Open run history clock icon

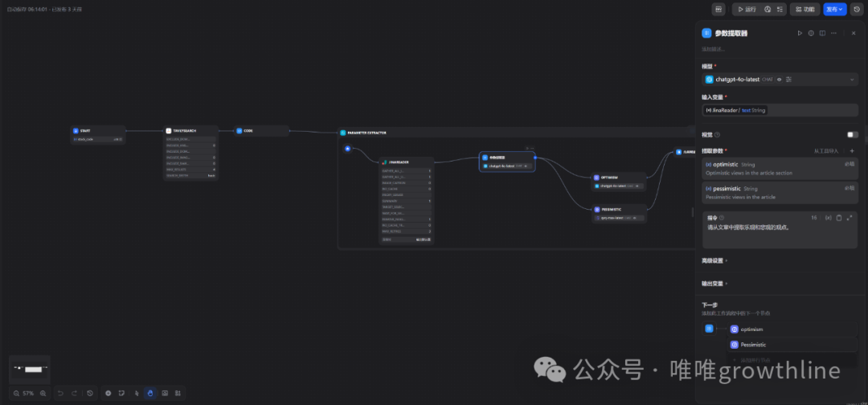click(768, 10)
